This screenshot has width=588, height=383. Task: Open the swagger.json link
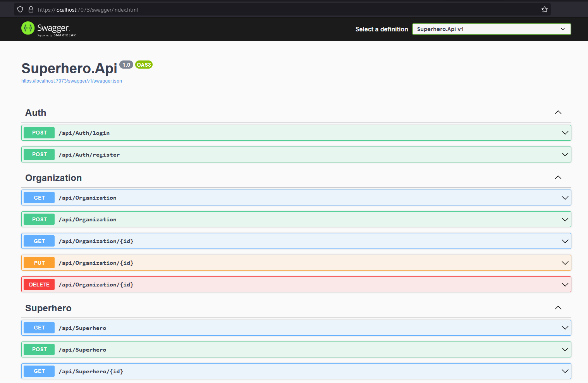(72, 81)
